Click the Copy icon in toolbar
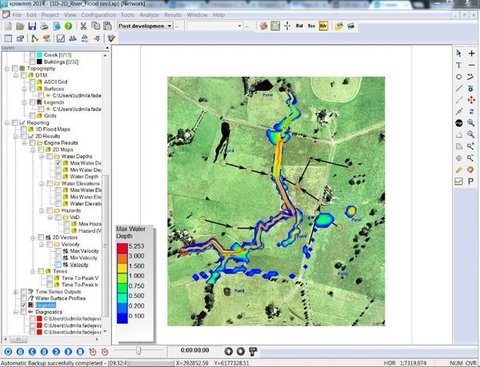This screenshot has width=480, height=367. (96, 26)
